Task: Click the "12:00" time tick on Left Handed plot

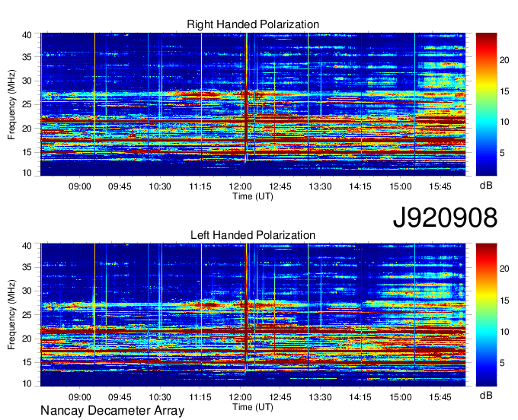Action: tap(240, 397)
